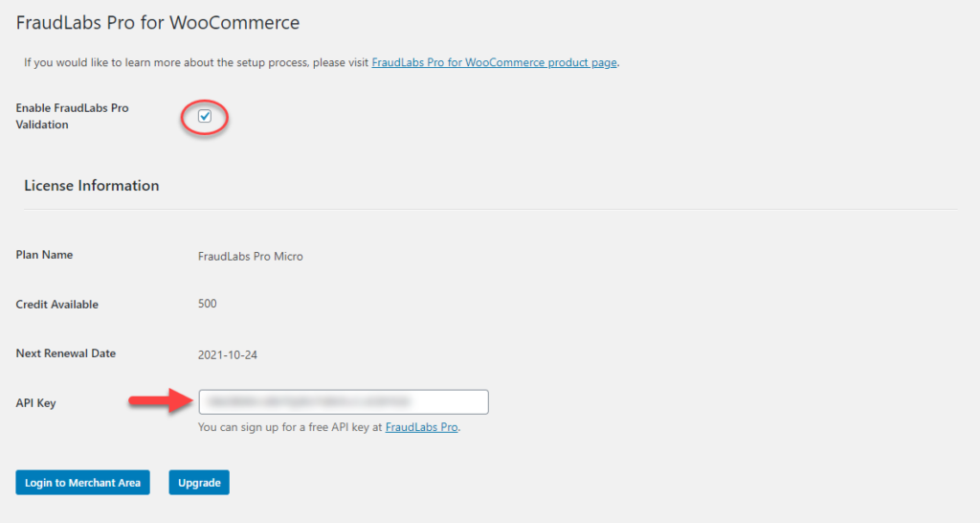Select the FraudLabs Pro Micro plan value

(x=250, y=257)
